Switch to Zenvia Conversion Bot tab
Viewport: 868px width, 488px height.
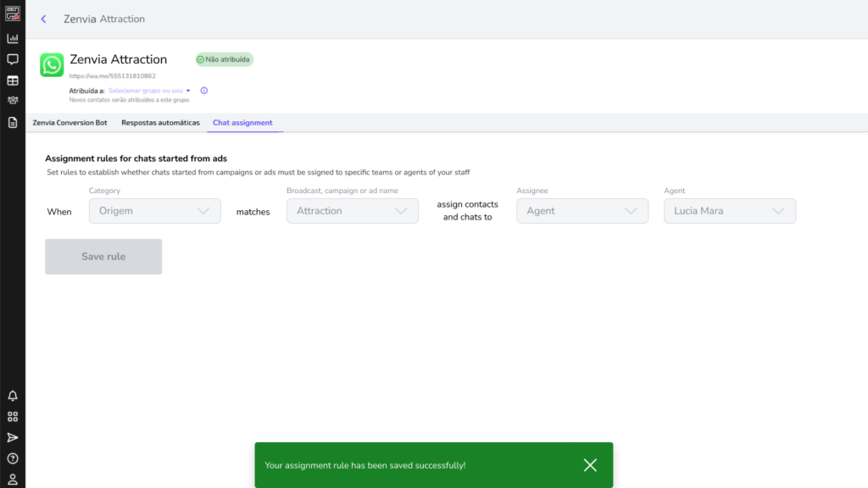pyautogui.click(x=70, y=123)
